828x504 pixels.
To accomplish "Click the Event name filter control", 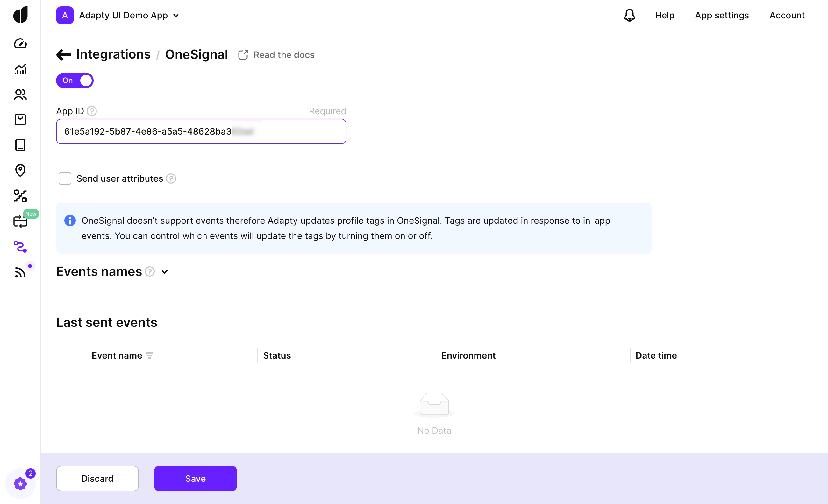I will 150,355.
